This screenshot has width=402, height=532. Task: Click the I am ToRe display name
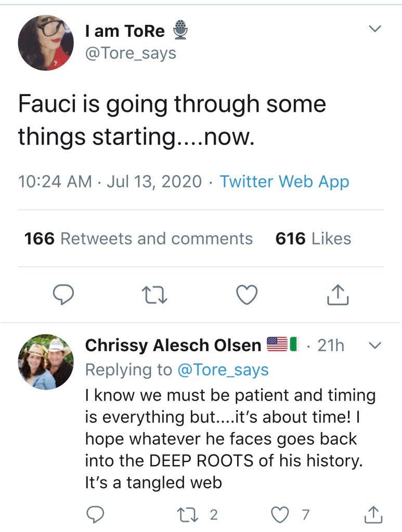[x=125, y=31]
